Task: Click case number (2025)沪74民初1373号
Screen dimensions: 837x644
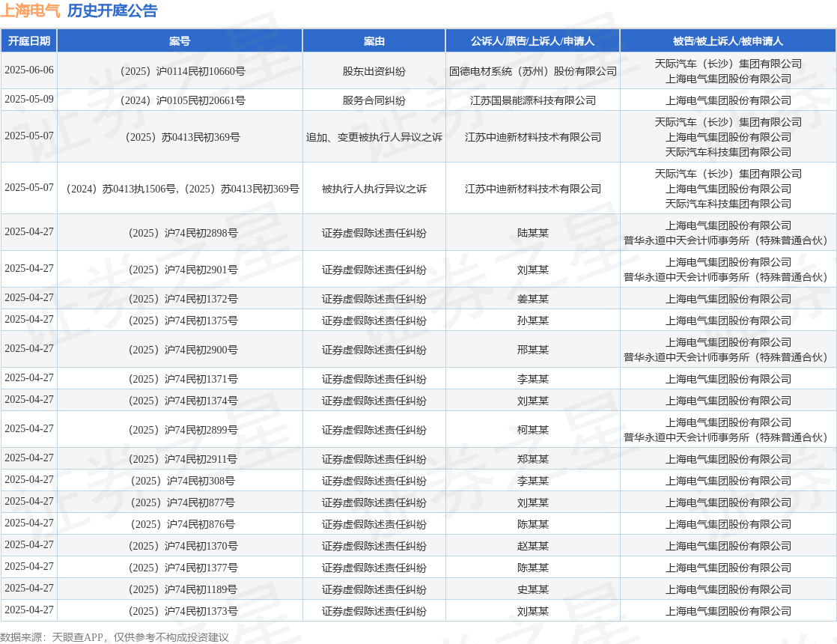Action: click(x=180, y=612)
